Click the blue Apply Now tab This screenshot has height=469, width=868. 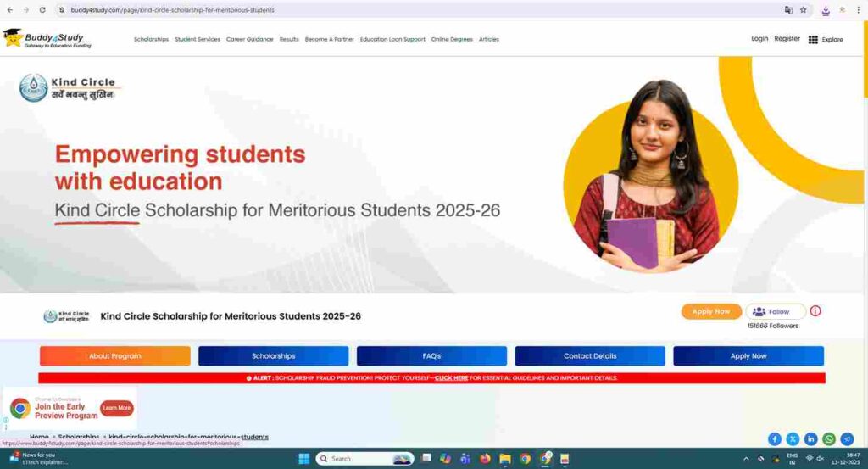[748, 356]
